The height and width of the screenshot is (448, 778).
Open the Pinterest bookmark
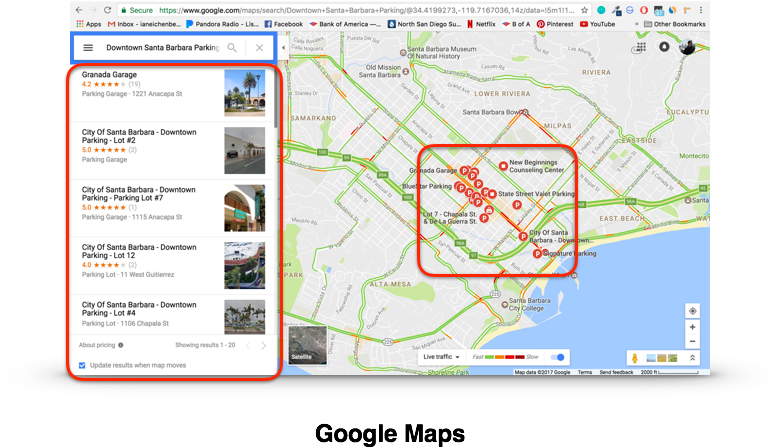pyautogui.click(x=555, y=24)
